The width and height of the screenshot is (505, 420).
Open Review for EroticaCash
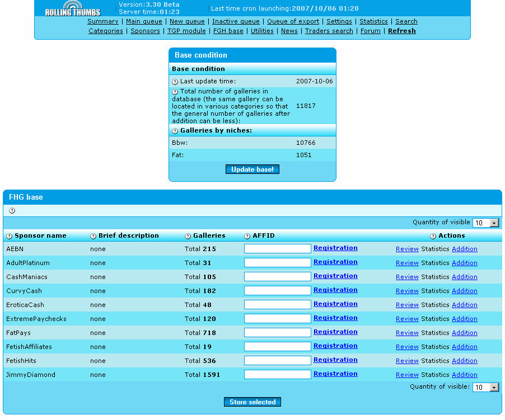pos(407,305)
